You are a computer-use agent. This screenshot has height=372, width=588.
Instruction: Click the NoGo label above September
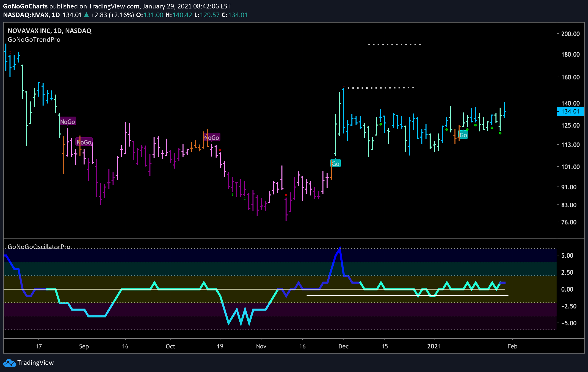84,142
